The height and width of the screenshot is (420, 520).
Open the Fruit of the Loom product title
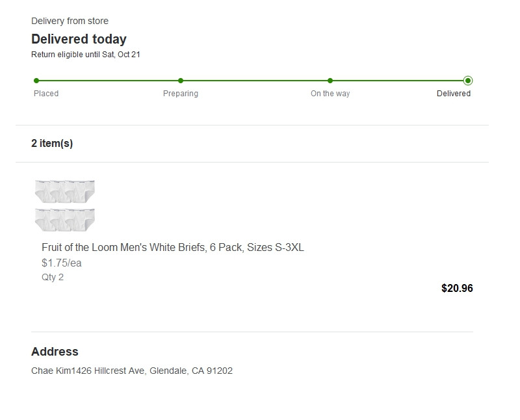point(173,247)
